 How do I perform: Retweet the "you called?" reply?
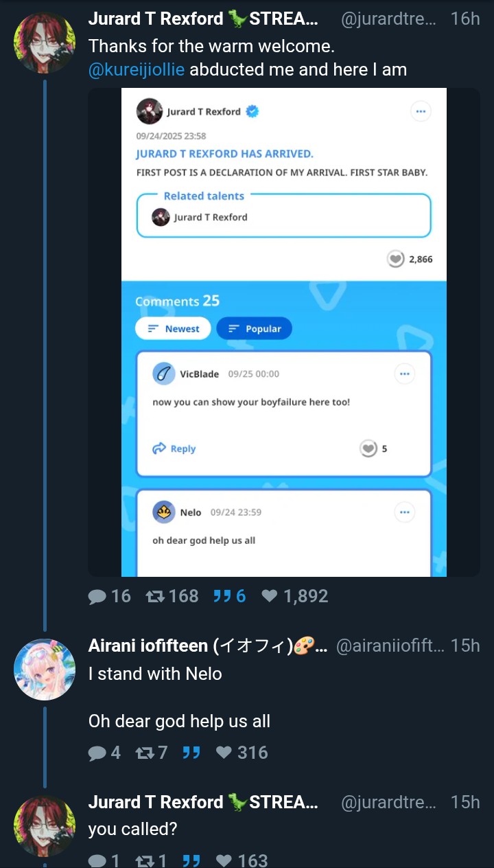pos(151,860)
